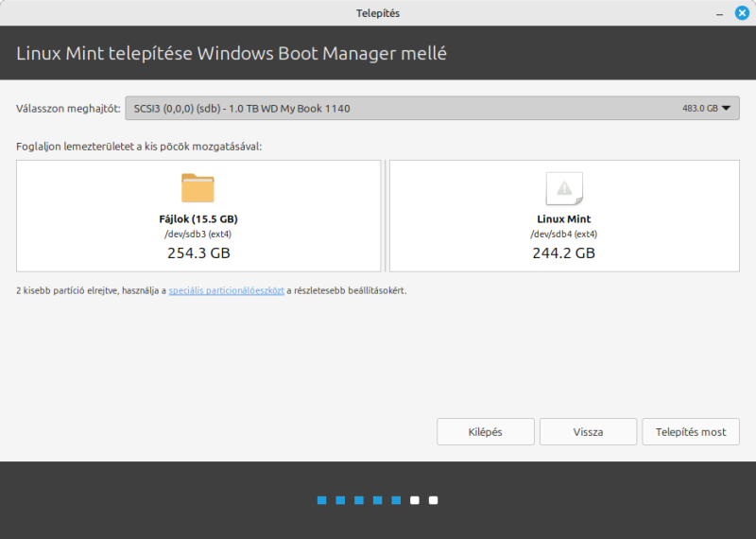The image size is (756, 539).
Task: Click the Linux Mint warning document icon
Action: click(564, 188)
